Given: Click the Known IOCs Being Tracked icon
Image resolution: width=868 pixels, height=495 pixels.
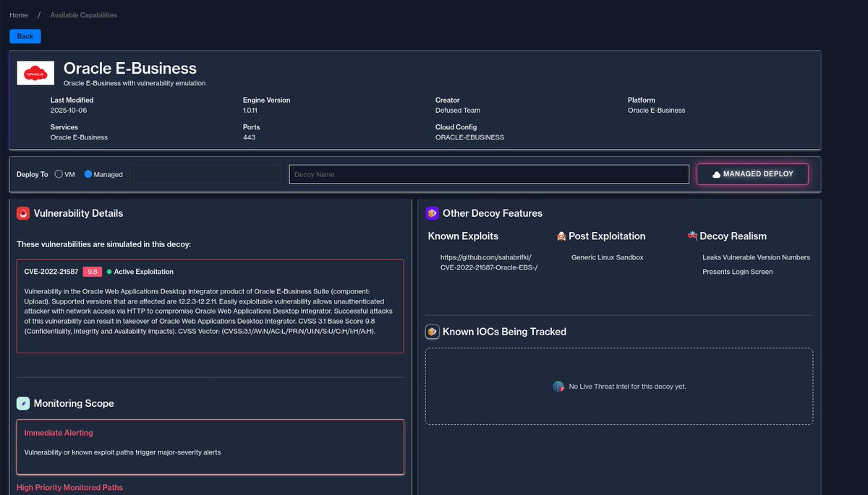Looking at the screenshot, I should 433,332.
